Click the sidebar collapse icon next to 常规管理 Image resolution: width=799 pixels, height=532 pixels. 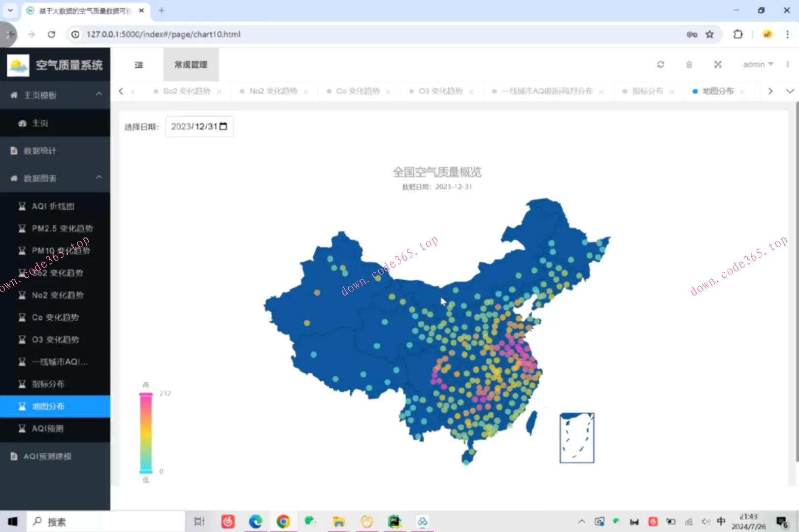[138, 65]
